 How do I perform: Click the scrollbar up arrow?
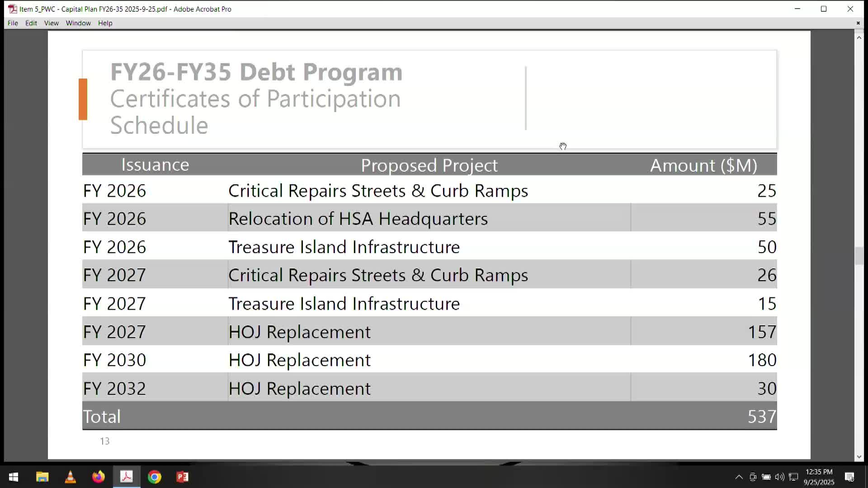(x=859, y=38)
